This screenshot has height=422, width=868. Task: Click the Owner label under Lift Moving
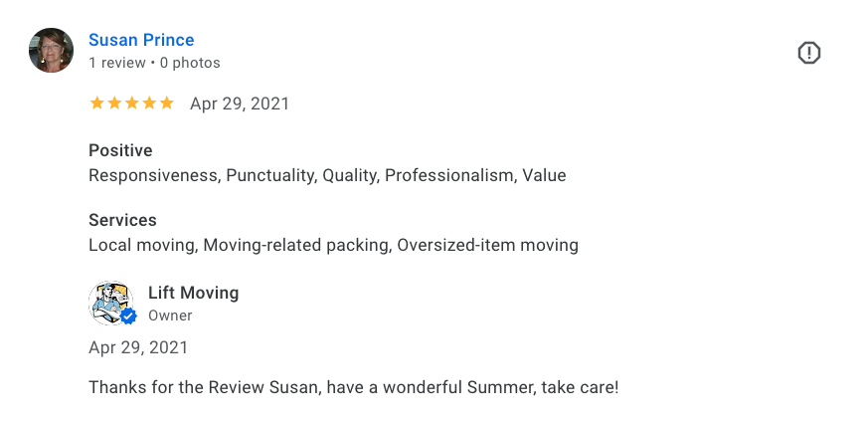click(x=170, y=316)
